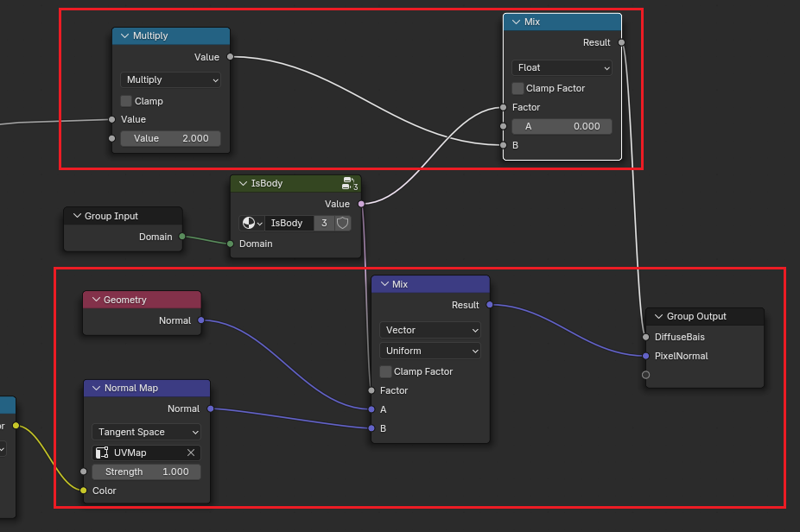Toggle Clamp Factor on the Float Mix node
800x532 pixels.
point(517,88)
